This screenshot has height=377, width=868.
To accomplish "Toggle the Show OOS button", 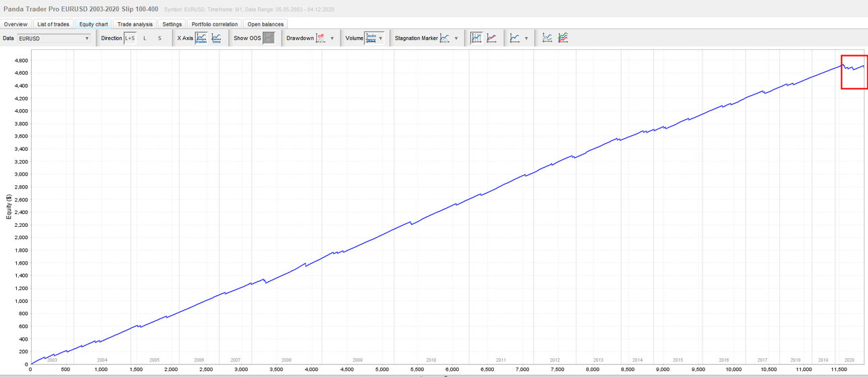I will click(x=269, y=38).
